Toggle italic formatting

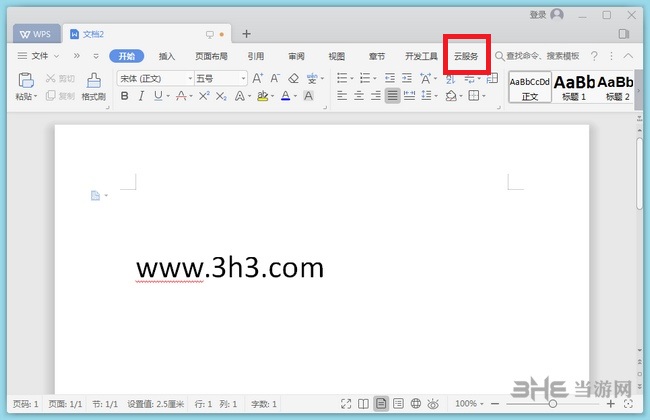(x=141, y=96)
